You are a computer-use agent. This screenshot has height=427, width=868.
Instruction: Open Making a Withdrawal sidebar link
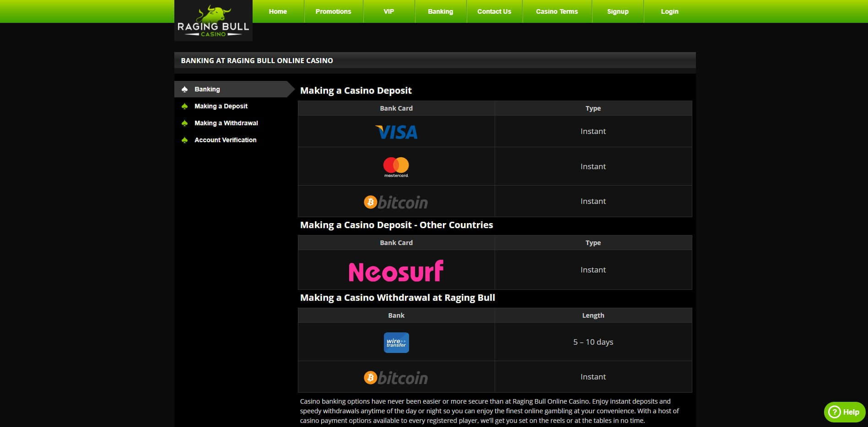point(226,123)
